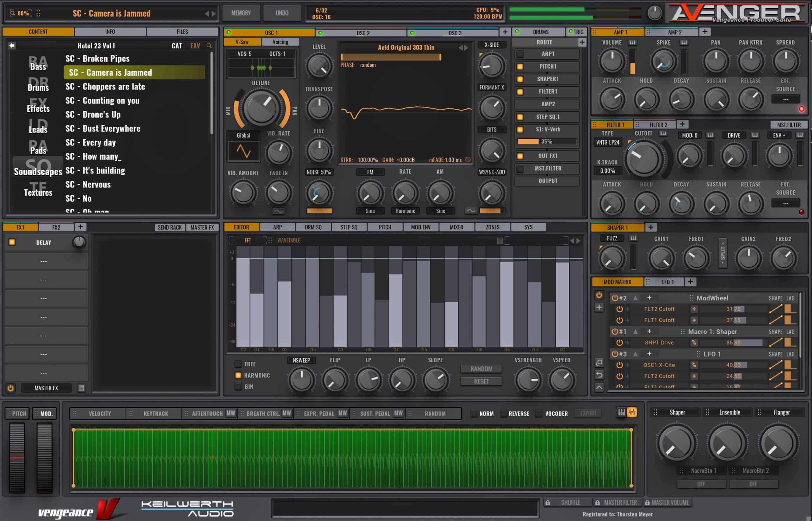Select the BIN mode checkbox
The image size is (812, 521).
[238, 386]
